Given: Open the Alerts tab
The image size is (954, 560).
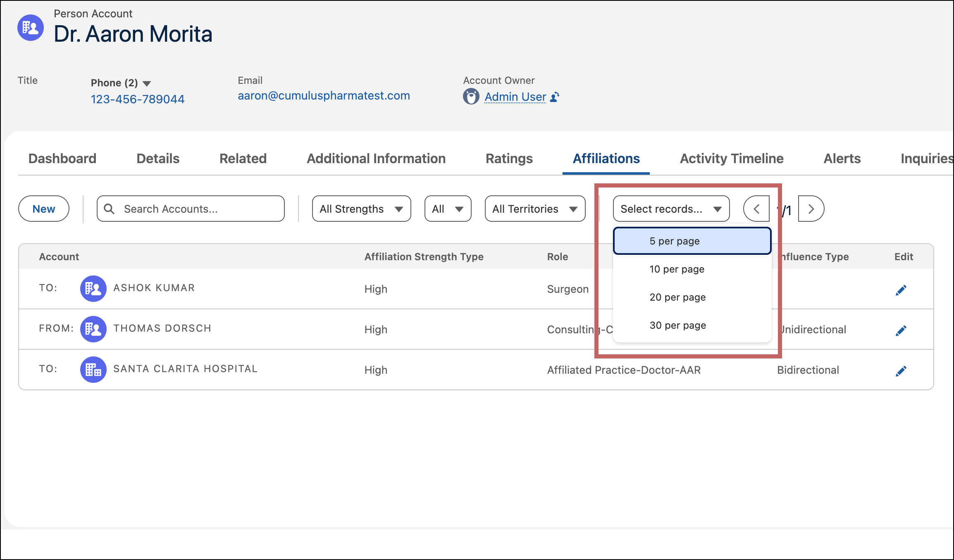Looking at the screenshot, I should [842, 159].
